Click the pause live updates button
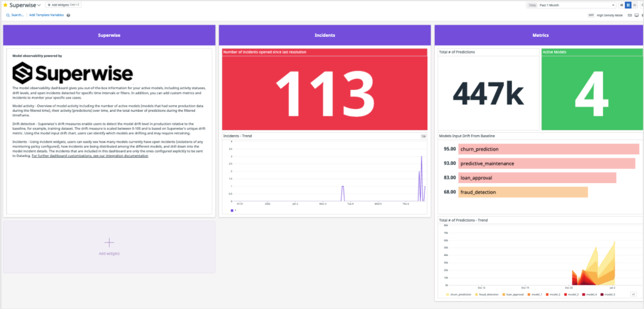The width and height of the screenshot is (644, 309). pos(628,5)
